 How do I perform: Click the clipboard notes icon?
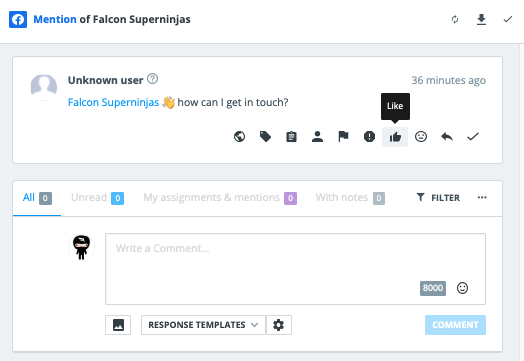291,136
